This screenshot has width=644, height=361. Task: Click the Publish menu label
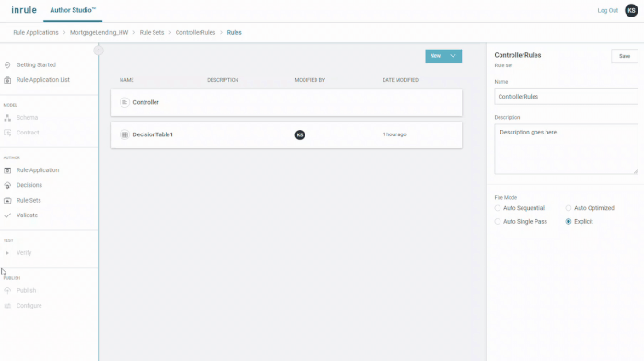(27, 291)
